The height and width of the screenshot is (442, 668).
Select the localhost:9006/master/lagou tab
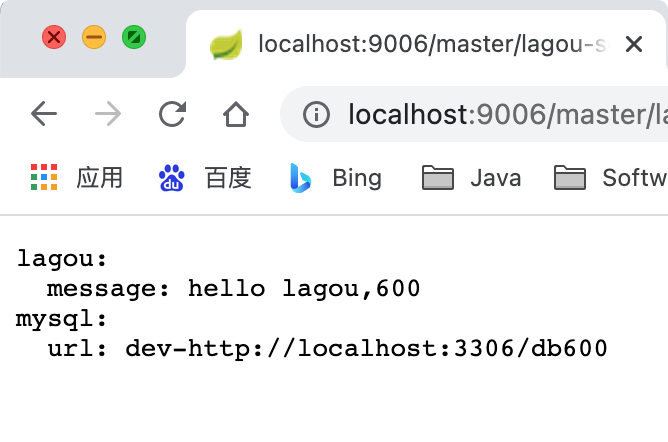pyautogui.click(x=426, y=44)
